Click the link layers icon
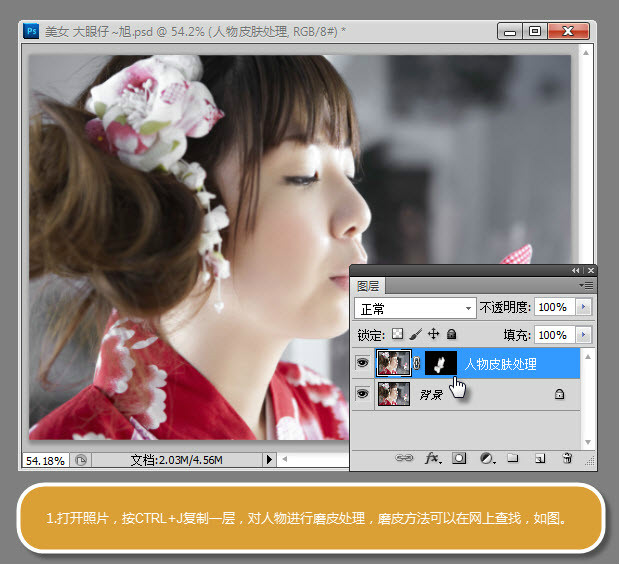The image size is (619, 564). click(404, 458)
